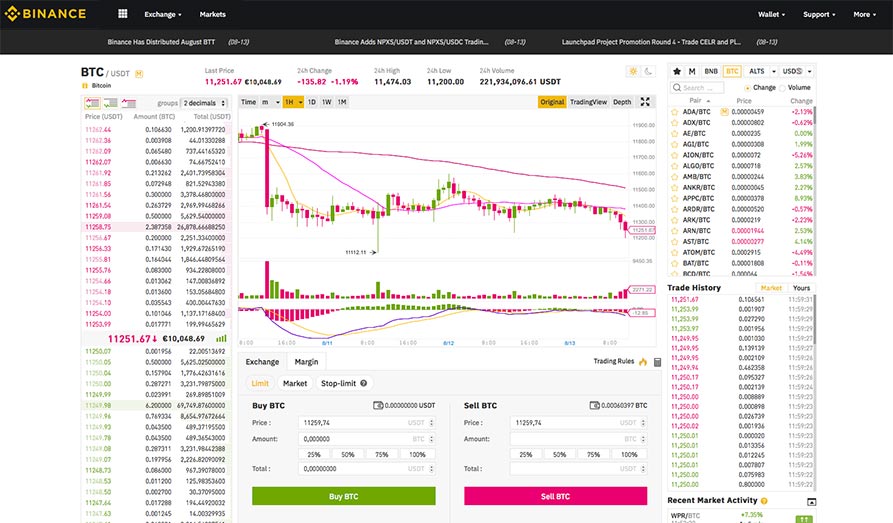Viewport: 893px width, 523px height.
Task: Click the pair Search input box
Action: [697, 88]
